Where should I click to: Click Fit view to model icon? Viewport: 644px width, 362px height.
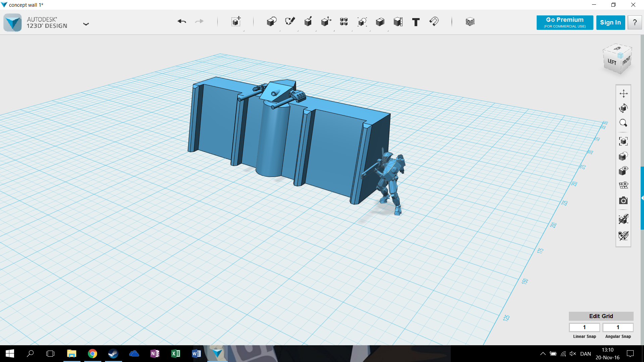[624, 141]
